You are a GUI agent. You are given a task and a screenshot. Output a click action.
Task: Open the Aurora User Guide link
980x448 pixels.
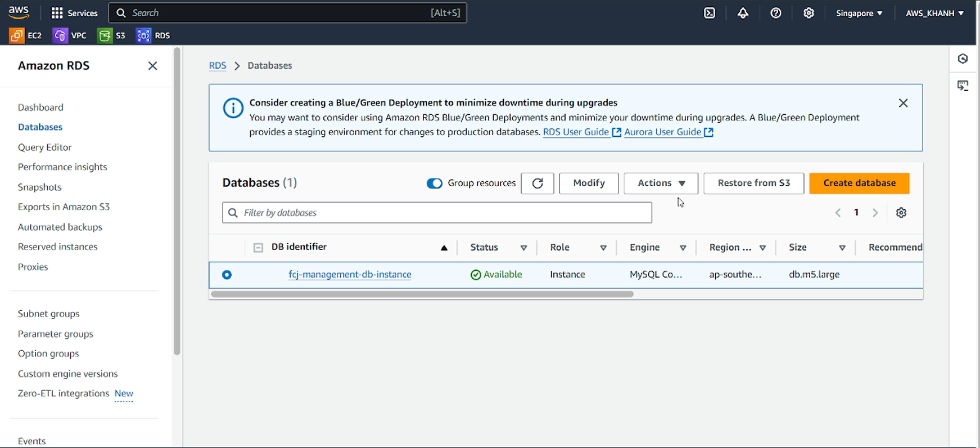coord(669,132)
